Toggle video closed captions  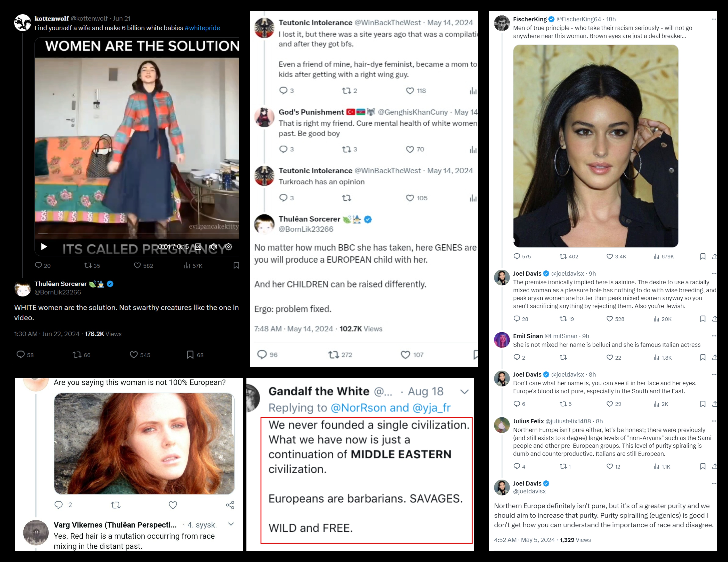[198, 246]
